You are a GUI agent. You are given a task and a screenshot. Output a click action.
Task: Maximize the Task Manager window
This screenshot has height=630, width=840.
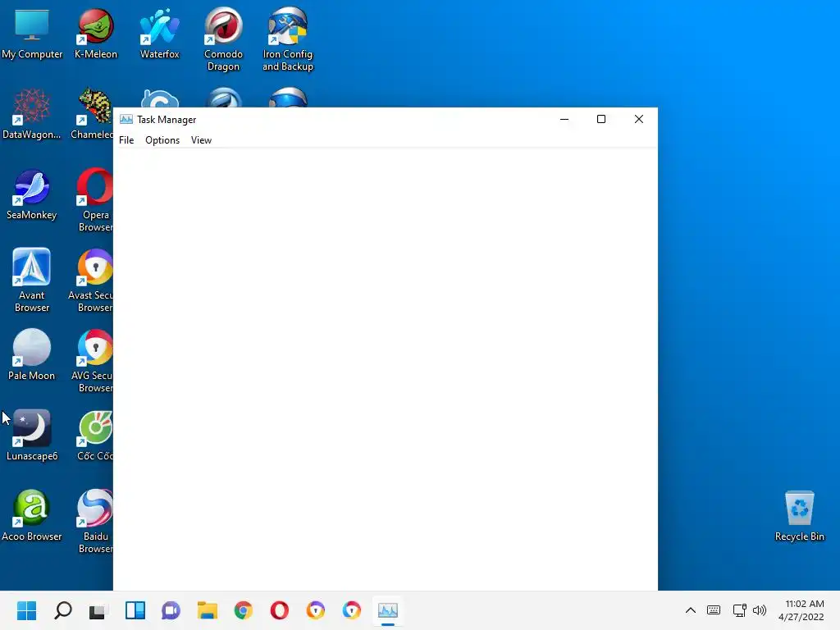[601, 120]
